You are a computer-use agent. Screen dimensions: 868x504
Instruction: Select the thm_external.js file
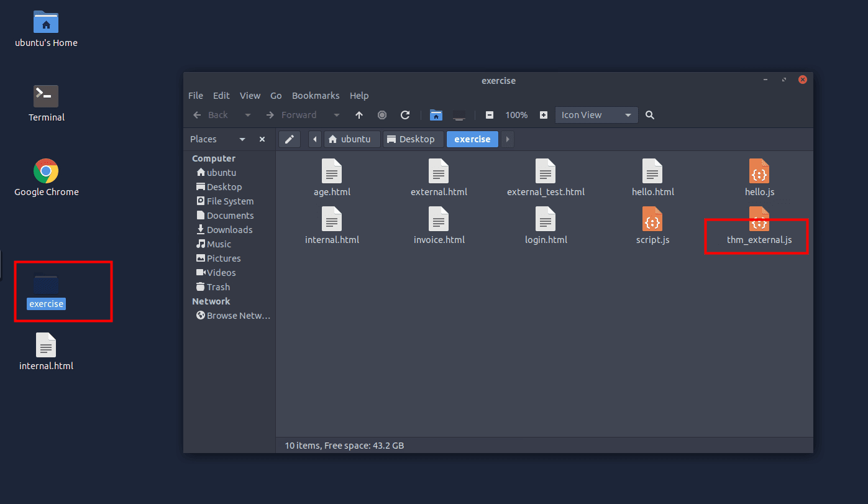tap(759, 227)
